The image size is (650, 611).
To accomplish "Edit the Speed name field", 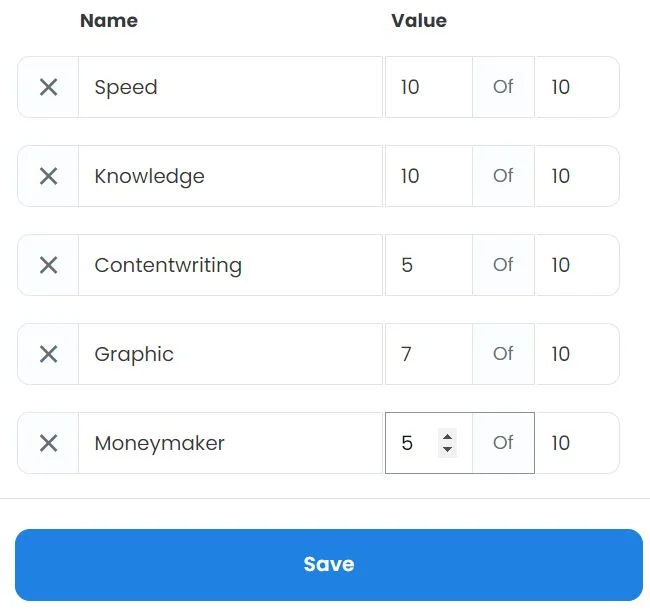I will [x=230, y=87].
